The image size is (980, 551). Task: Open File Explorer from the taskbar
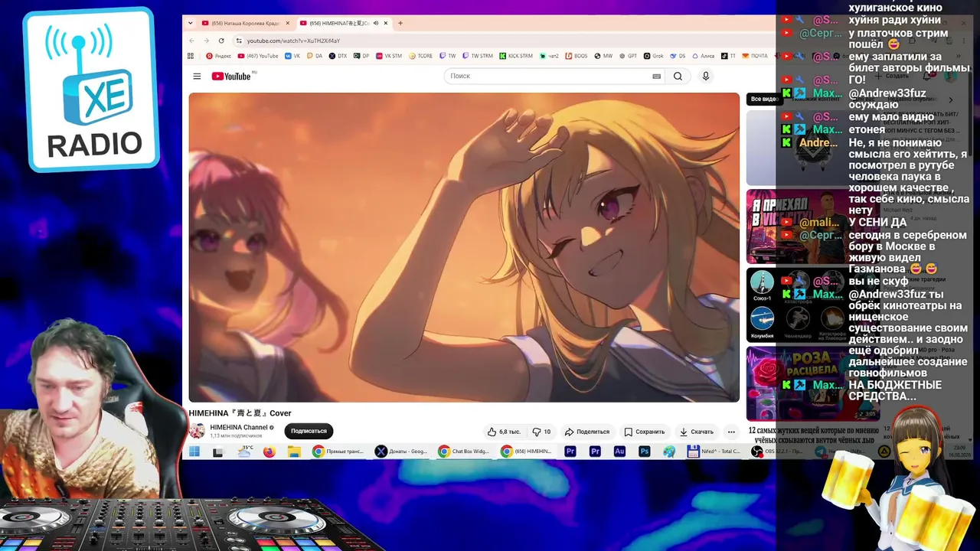[293, 452]
